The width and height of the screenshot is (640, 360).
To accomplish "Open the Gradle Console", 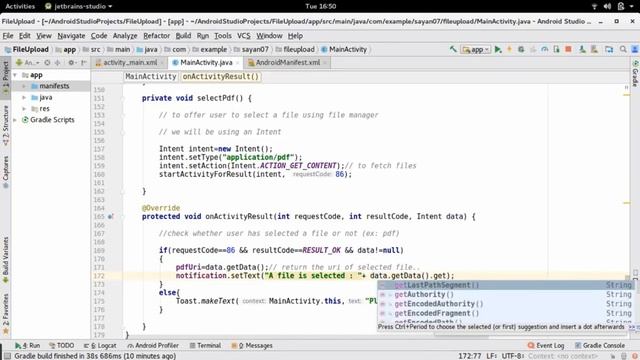I will 600,346.
